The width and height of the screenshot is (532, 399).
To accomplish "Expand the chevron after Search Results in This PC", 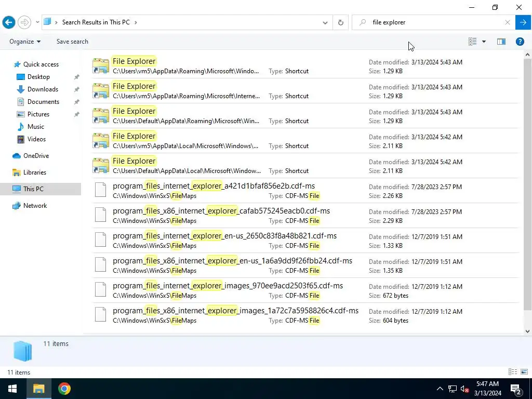I will click(x=136, y=22).
